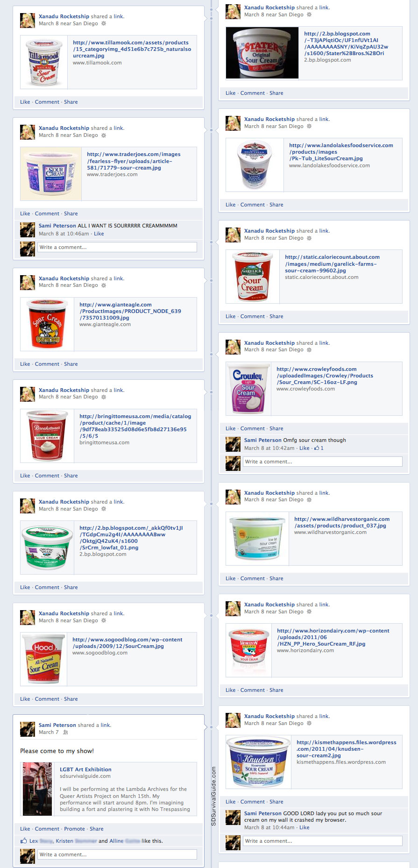The image size is (418, 868).
Task: Click Promote on LGBT Art Exhibition post
Action: click(74, 829)
